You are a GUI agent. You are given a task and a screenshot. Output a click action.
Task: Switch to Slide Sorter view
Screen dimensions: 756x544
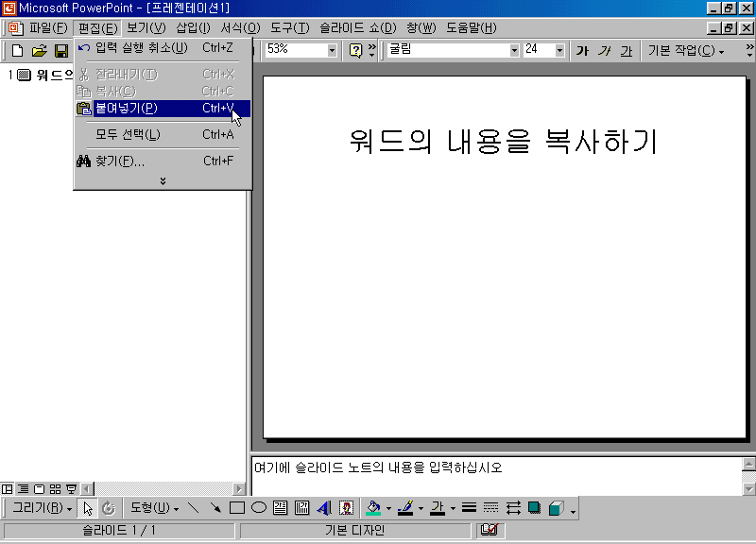(x=56, y=489)
